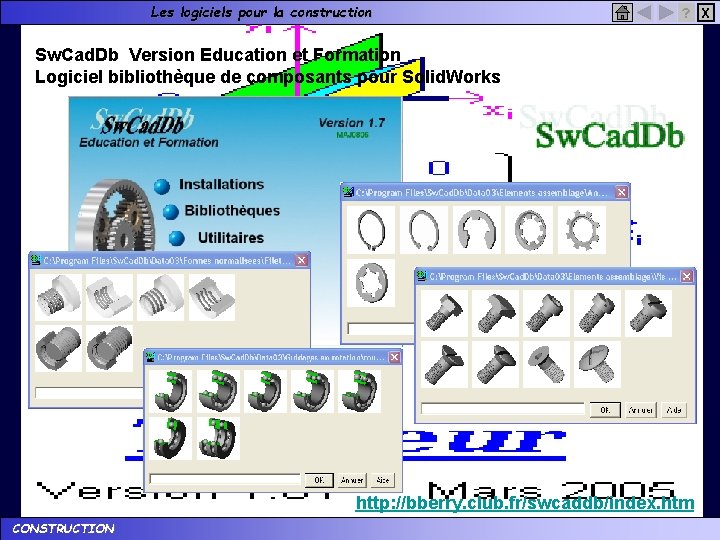The height and width of the screenshot is (540, 720).
Task: Navigate back with the left arrow
Action: (x=645, y=12)
